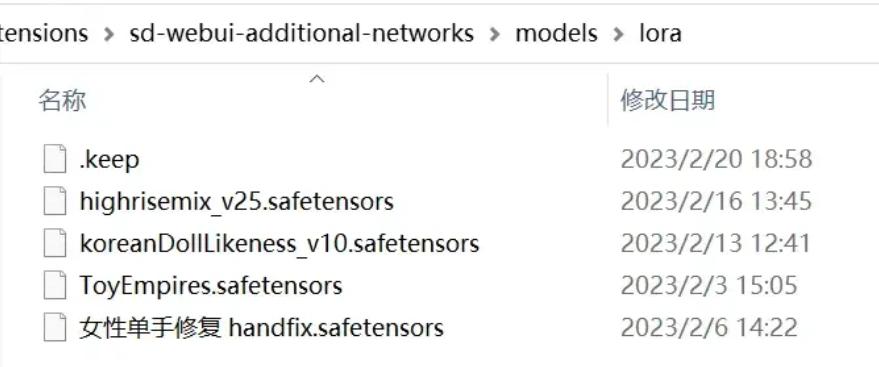The width and height of the screenshot is (879, 367).
Task: Click the sort-direction arrow above 名称
Action: click(317, 79)
